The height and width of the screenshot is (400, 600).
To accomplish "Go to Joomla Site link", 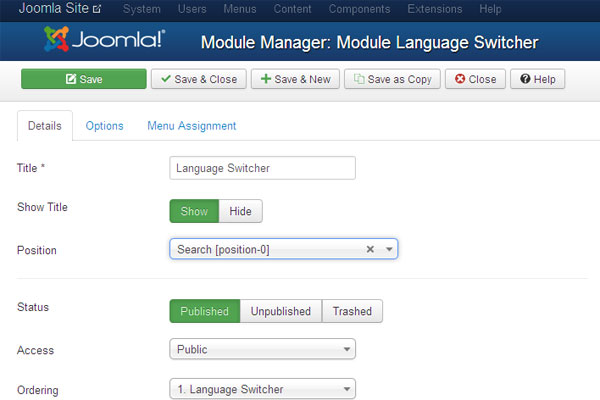I will (x=54, y=8).
